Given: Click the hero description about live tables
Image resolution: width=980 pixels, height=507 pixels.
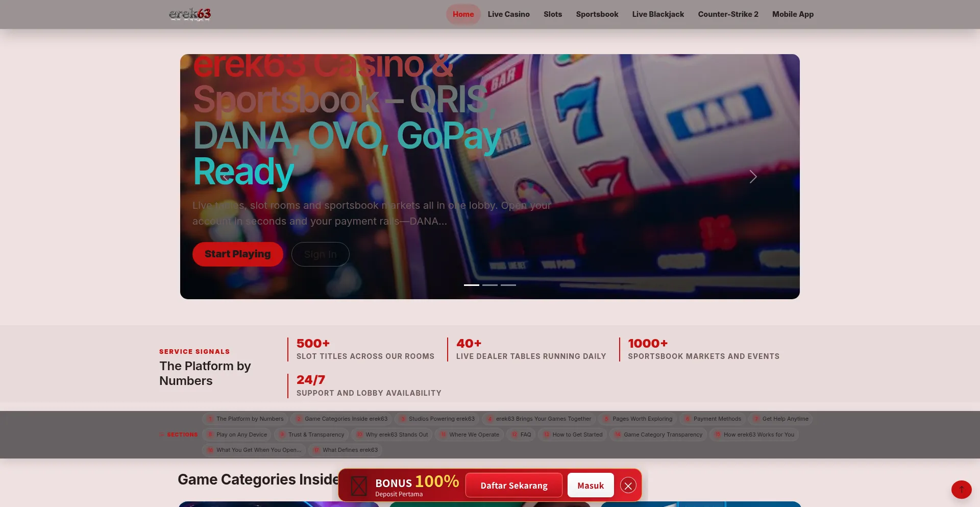Looking at the screenshot, I should point(372,213).
